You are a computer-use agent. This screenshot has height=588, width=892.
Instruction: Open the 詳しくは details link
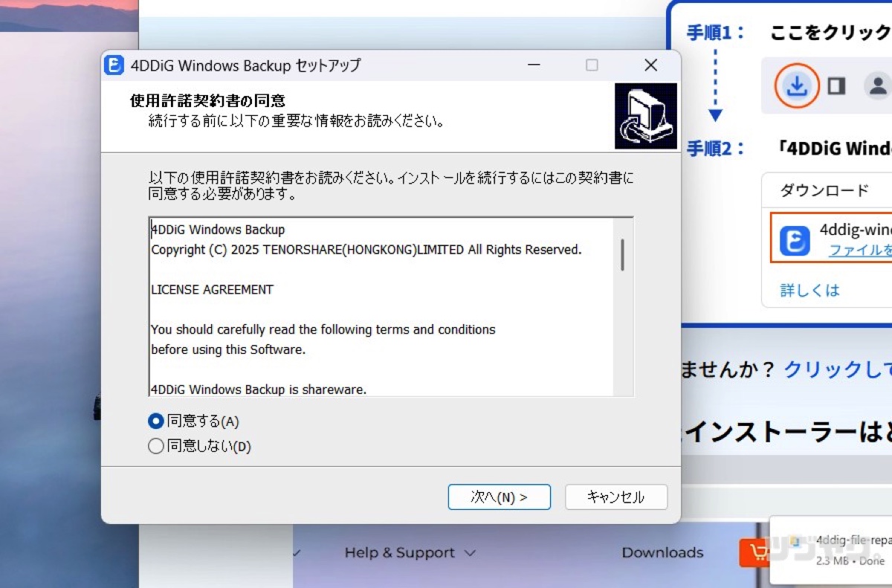click(x=809, y=290)
